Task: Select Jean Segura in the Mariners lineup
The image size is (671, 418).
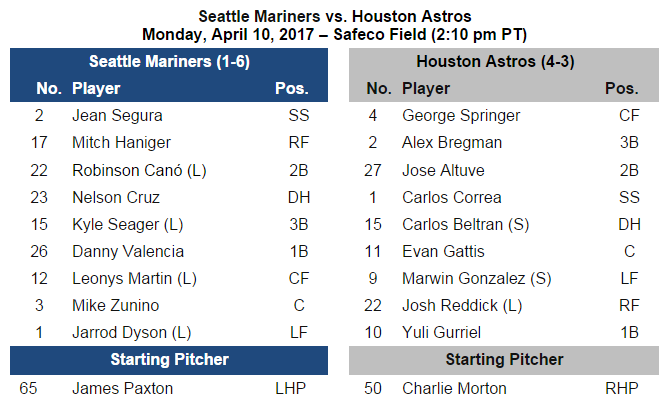Action: coord(117,116)
